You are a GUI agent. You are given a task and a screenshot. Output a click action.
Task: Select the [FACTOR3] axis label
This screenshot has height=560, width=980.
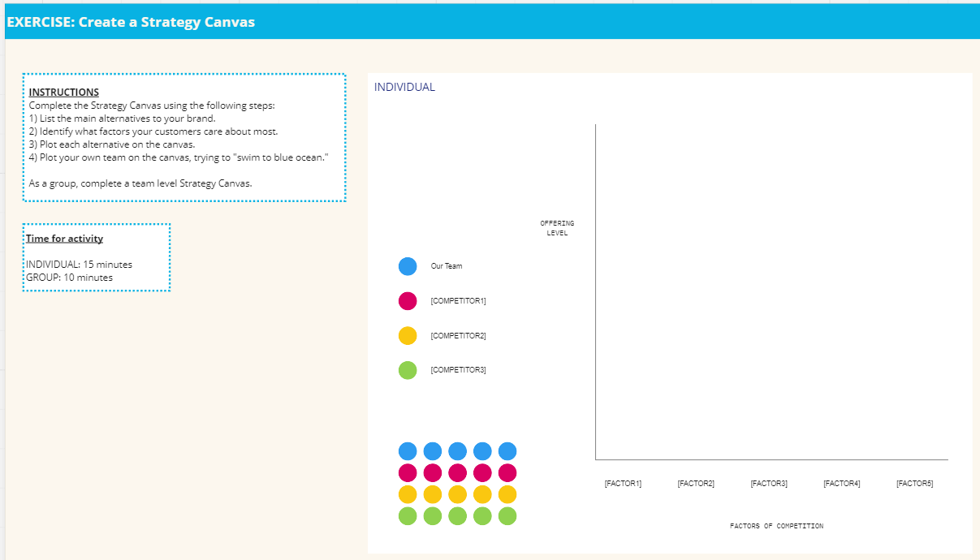(769, 484)
